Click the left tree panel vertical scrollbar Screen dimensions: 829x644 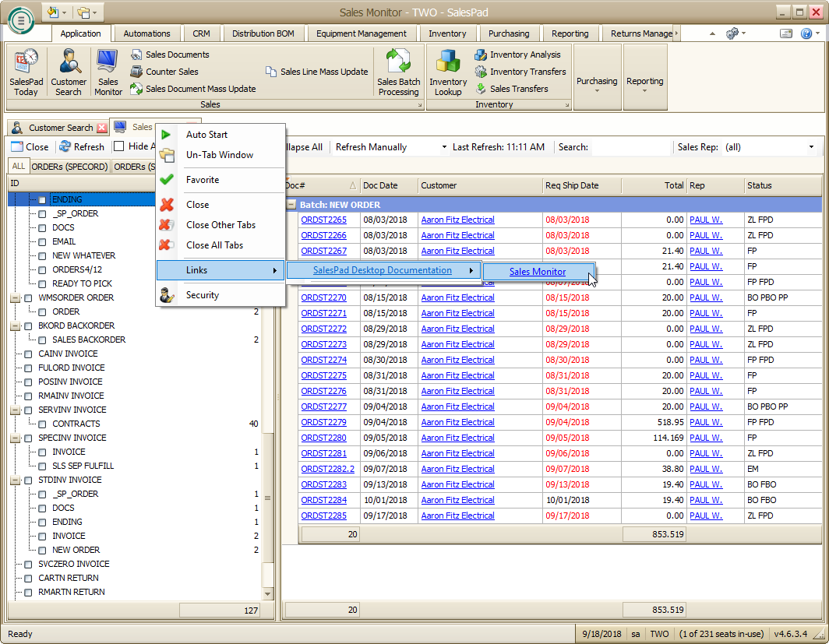[268, 498]
